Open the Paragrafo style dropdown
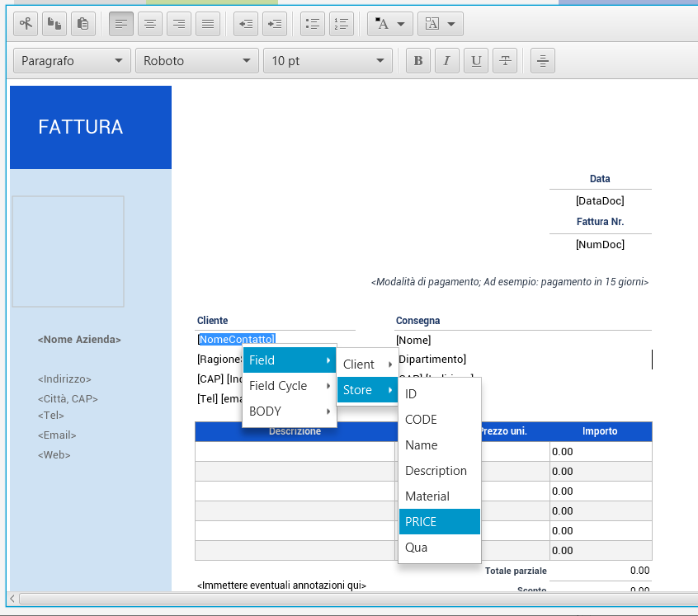Viewport: 698px width, 616px height. click(x=73, y=61)
